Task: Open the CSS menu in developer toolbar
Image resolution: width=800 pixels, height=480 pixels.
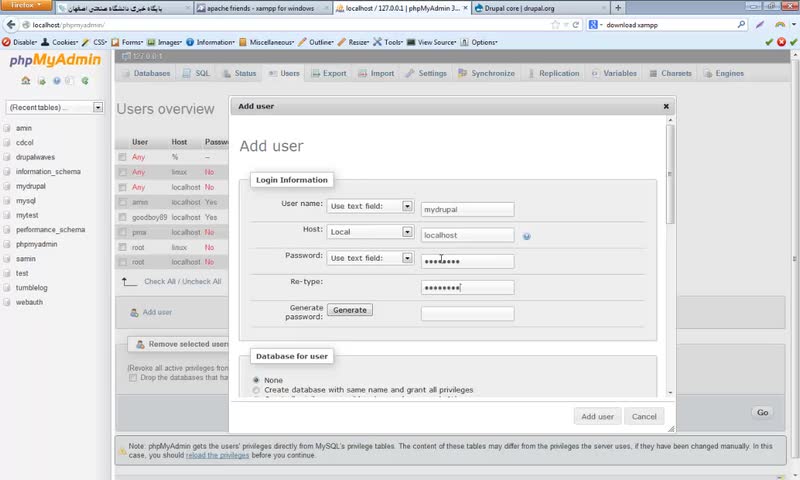Action: point(94,42)
